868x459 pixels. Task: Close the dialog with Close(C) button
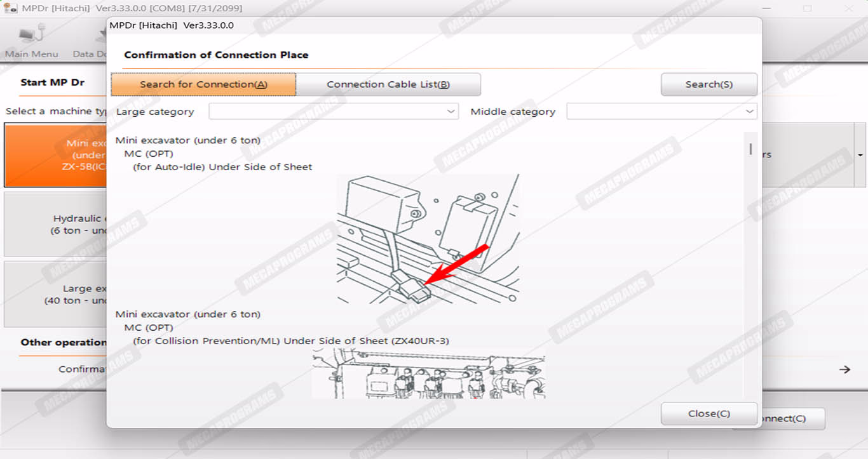(x=709, y=413)
